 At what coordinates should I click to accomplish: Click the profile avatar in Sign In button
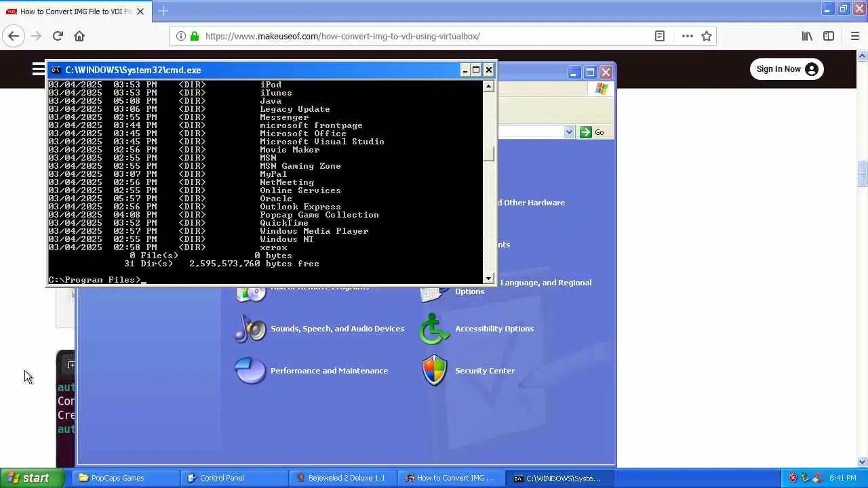click(812, 69)
